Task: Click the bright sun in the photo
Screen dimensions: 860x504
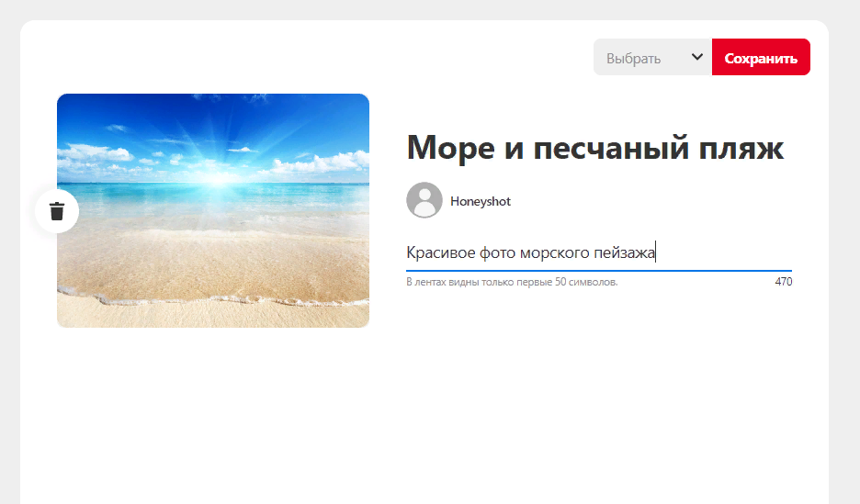Action: (x=217, y=174)
